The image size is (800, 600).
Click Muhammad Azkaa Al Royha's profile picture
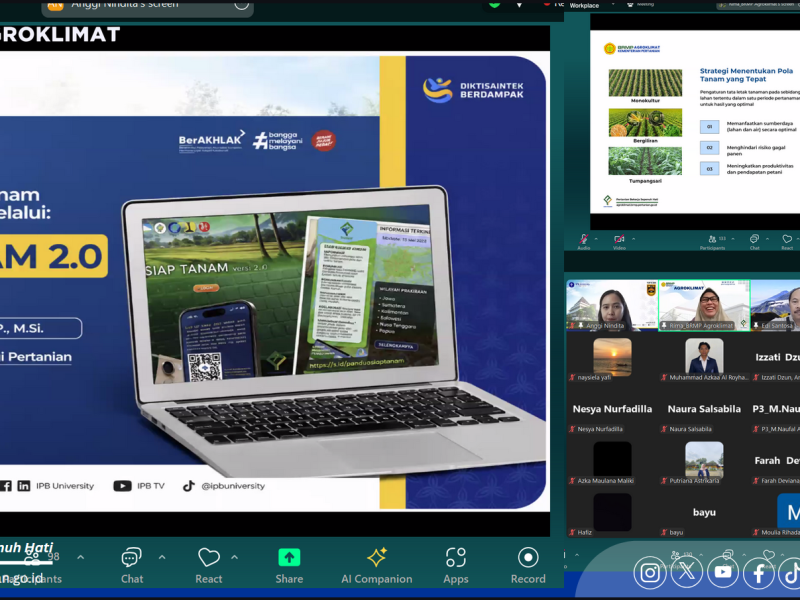(x=704, y=356)
